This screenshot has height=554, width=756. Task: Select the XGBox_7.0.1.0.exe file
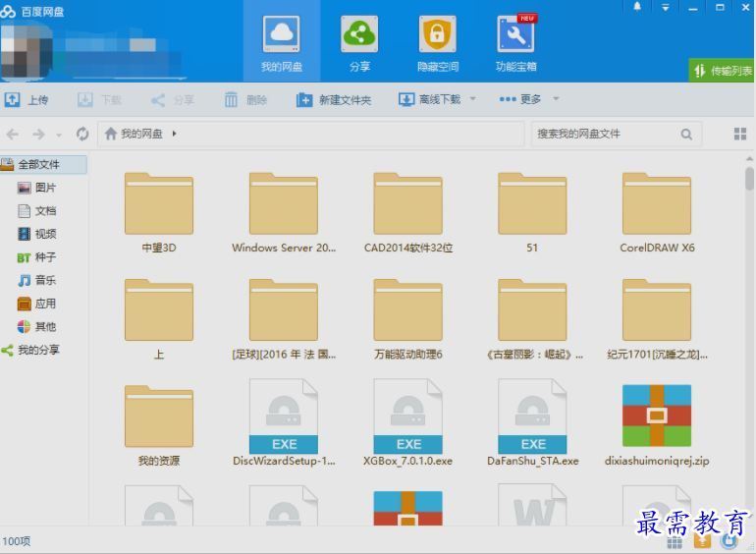click(407, 422)
